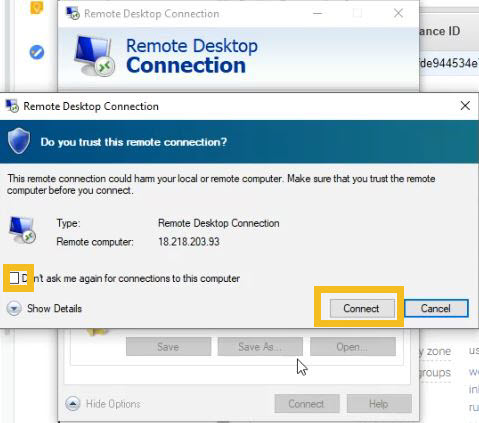Click the "Show Details" label
Screen dimensions: 479x423
point(54,309)
